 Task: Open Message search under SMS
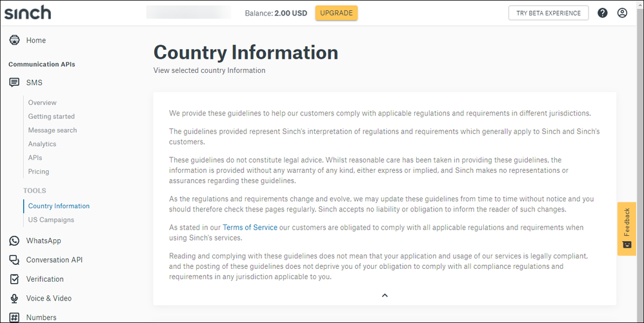[x=52, y=130]
